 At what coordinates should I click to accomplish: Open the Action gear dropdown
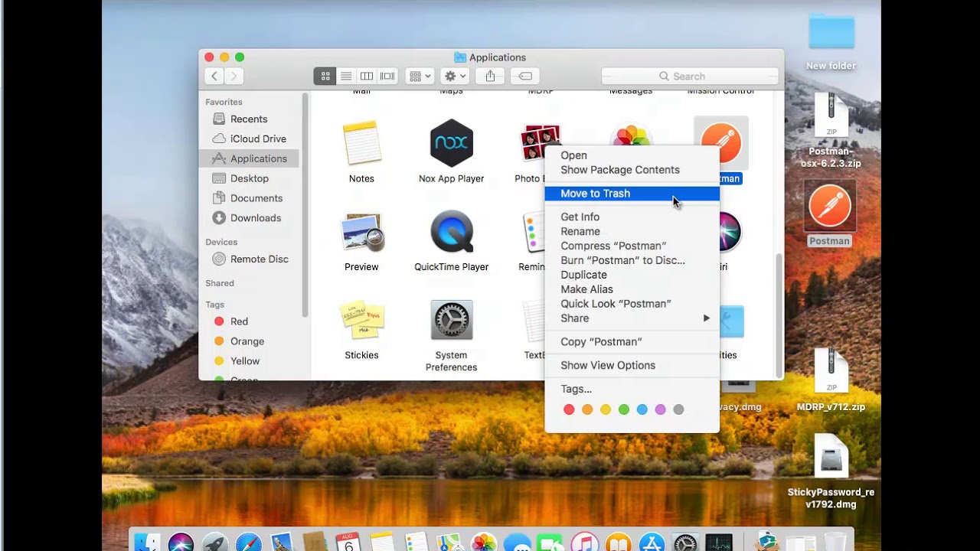[455, 76]
